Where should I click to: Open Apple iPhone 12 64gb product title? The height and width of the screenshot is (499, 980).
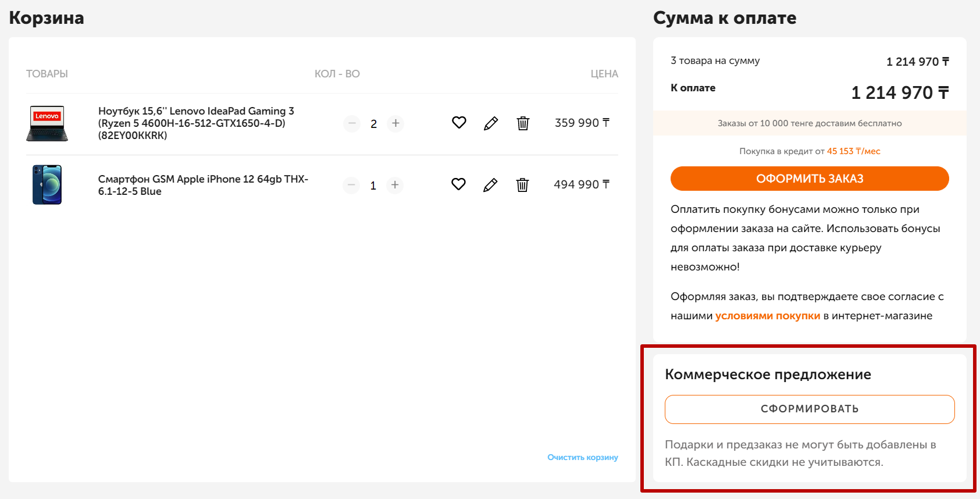pos(202,185)
